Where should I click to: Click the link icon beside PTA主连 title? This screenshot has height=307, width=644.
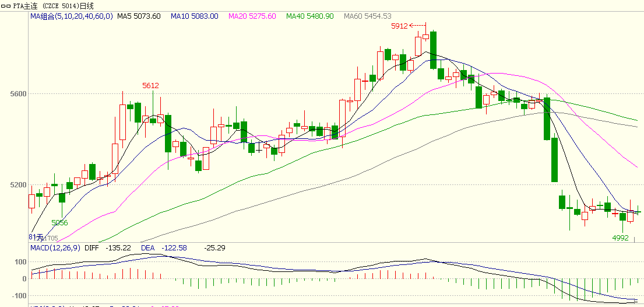[x=6, y=6]
